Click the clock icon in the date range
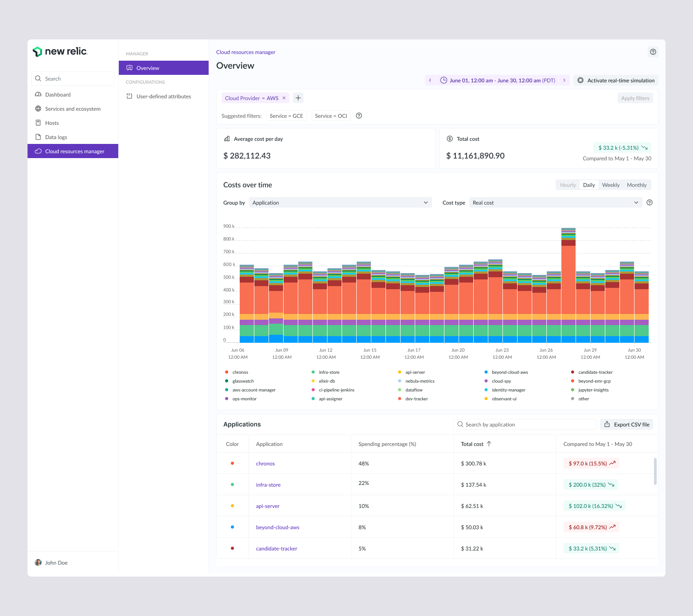 point(444,80)
